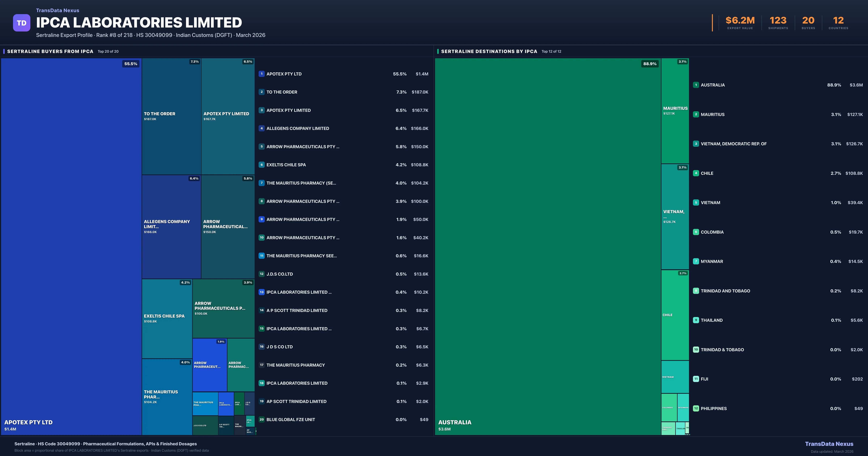Image resolution: width=868 pixels, height=456 pixels.
Task: Open the Sertraline Buyers From IPCA section header
Action: (50, 52)
